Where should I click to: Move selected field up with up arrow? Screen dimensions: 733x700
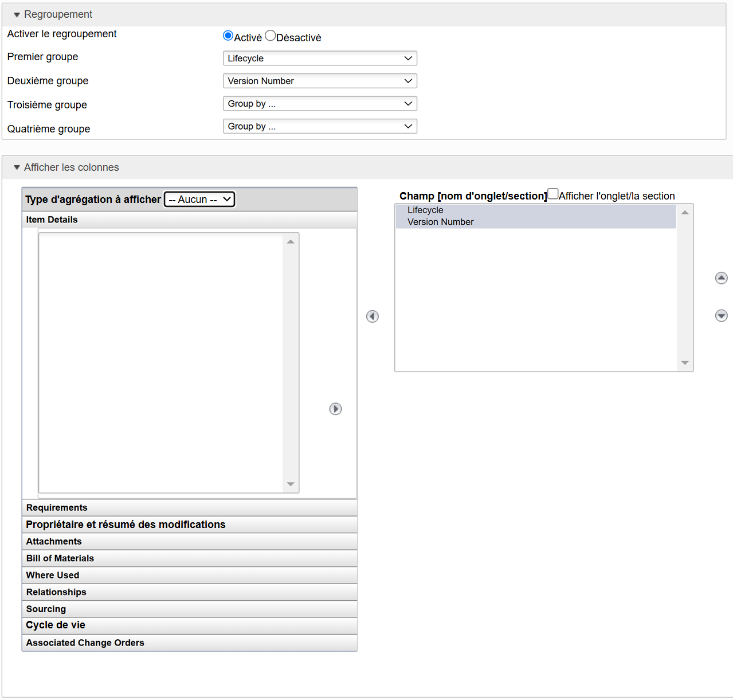tap(722, 278)
